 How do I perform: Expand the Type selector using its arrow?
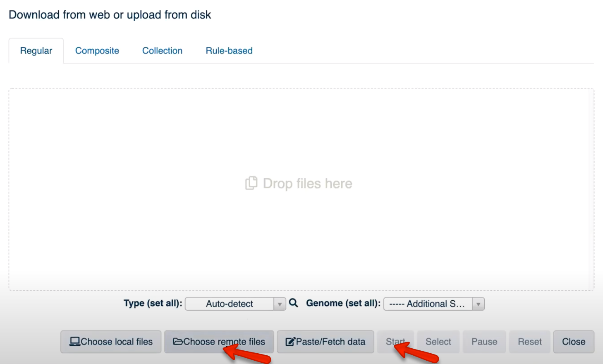pos(280,304)
